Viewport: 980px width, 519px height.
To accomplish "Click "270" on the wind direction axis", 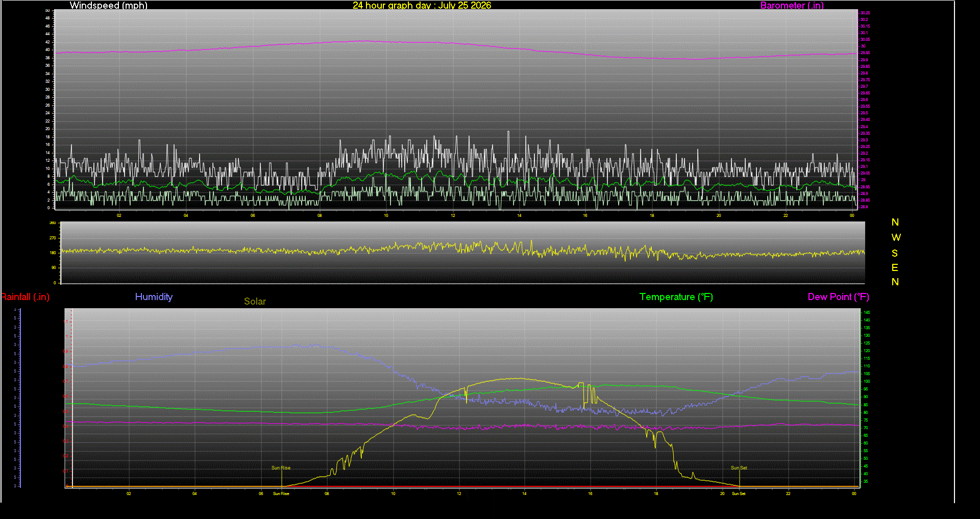I will pyautogui.click(x=53, y=238).
